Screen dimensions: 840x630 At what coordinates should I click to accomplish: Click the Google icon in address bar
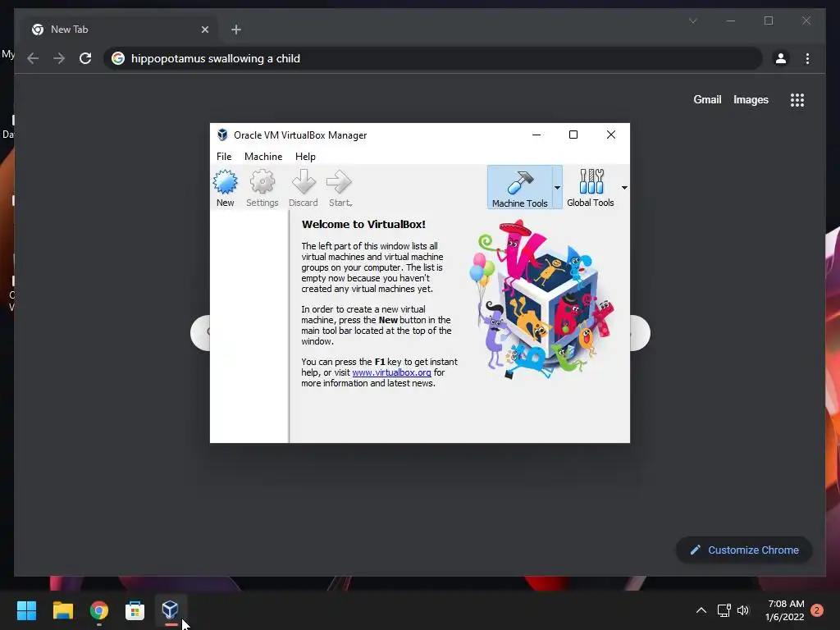pos(118,58)
